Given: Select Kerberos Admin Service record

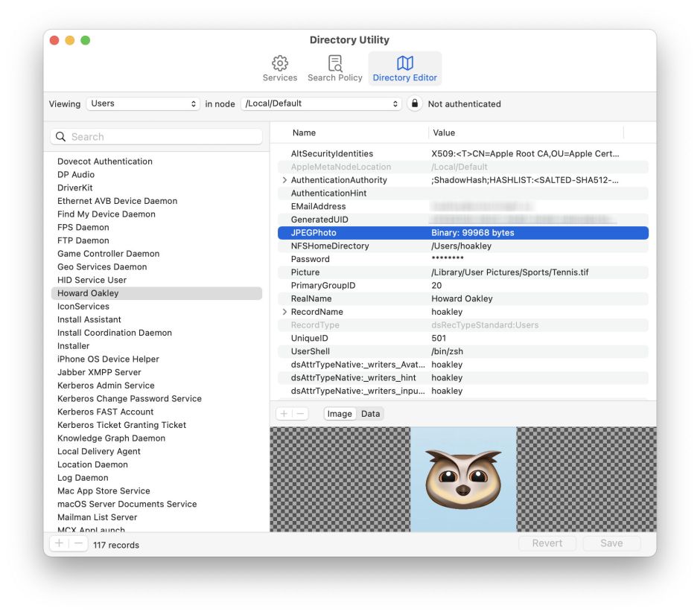Looking at the screenshot, I should (x=106, y=386).
